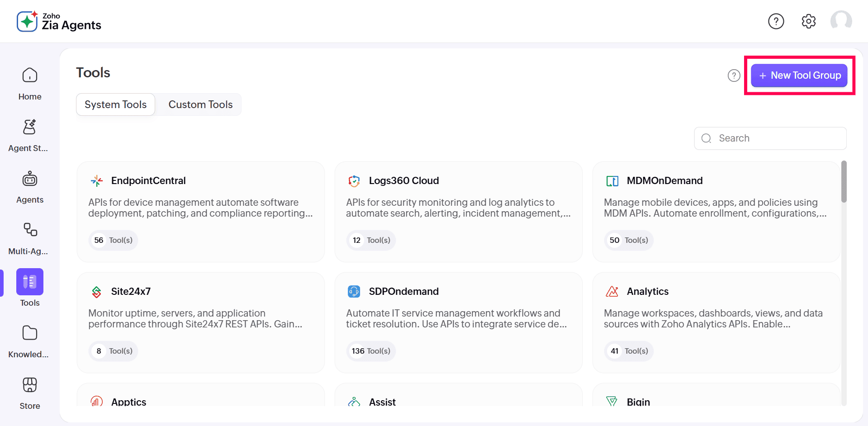Image resolution: width=868 pixels, height=426 pixels.
Task: Click the EndpointCentral logo icon
Action: tap(97, 181)
